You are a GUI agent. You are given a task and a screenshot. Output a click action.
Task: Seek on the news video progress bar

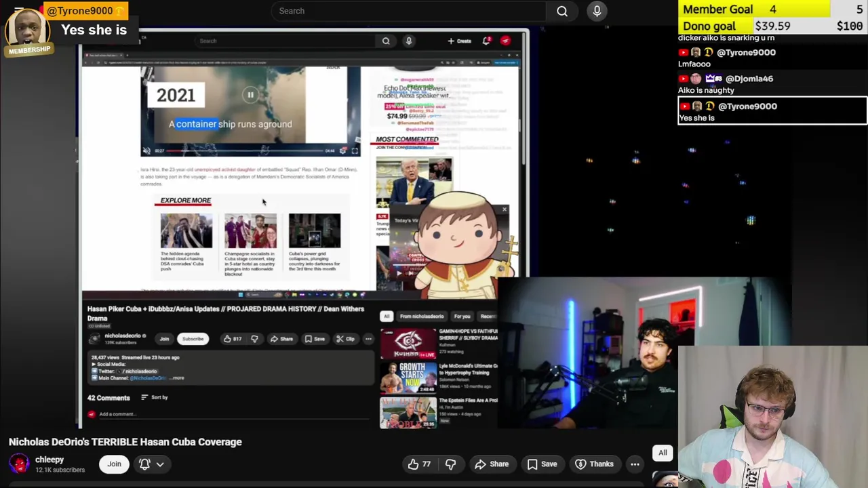click(x=243, y=150)
